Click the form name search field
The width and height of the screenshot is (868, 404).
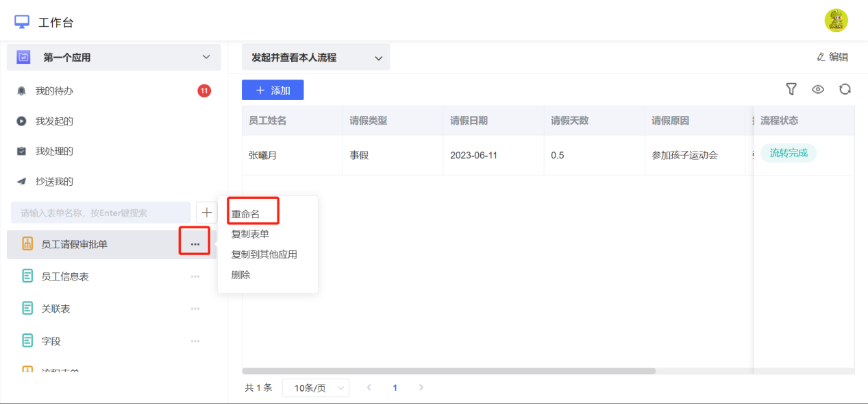click(x=101, y=213)
